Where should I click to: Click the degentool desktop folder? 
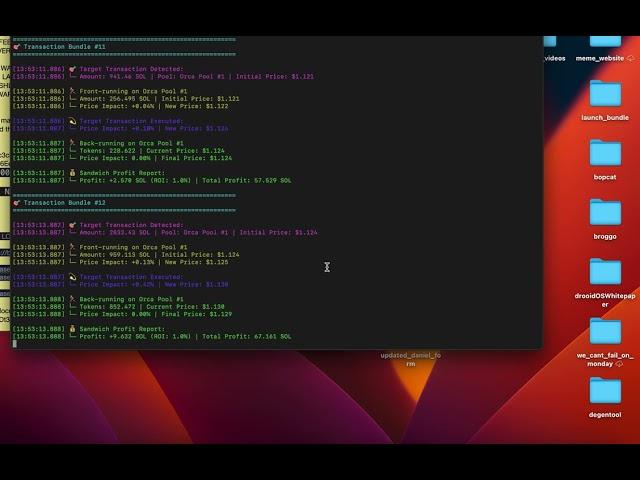pyautogui.click(x=605, y=398)
